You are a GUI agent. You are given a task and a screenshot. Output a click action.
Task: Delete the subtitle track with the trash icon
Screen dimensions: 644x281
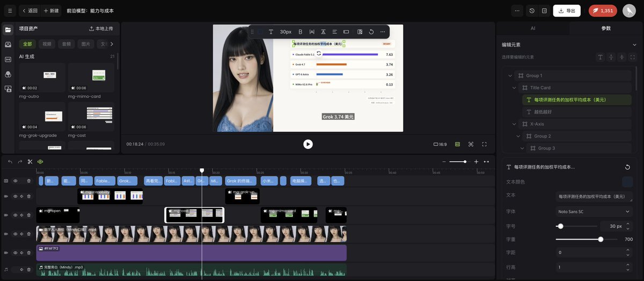click(28, 181)
